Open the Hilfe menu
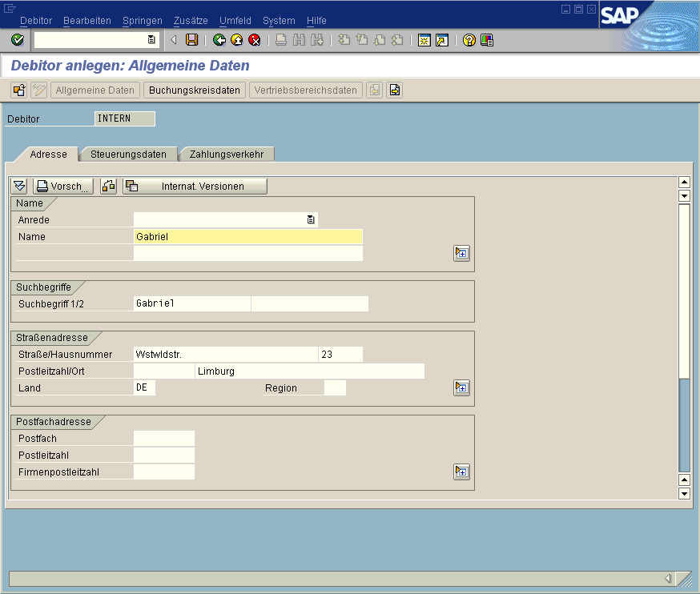Viewport: 700px width, 594px height. coord(316,21)
